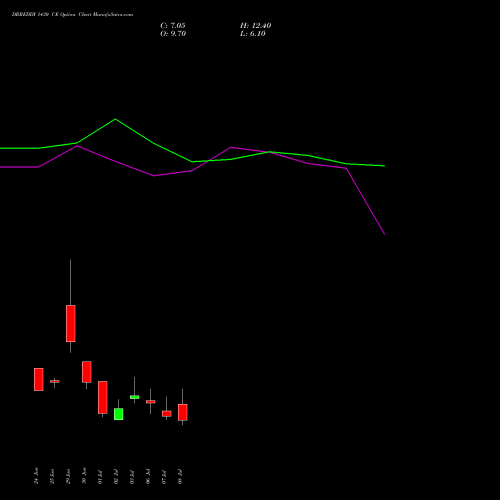Click the '08 Jul' date axis label
The height and width of the screenshot is (500, 500).
pos(180,477)
